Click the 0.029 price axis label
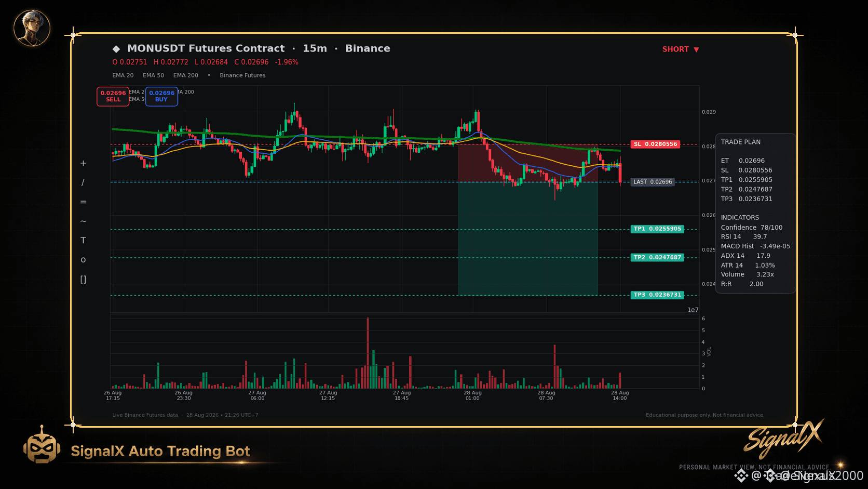This screenshot has width=868, height=489. 709,112
